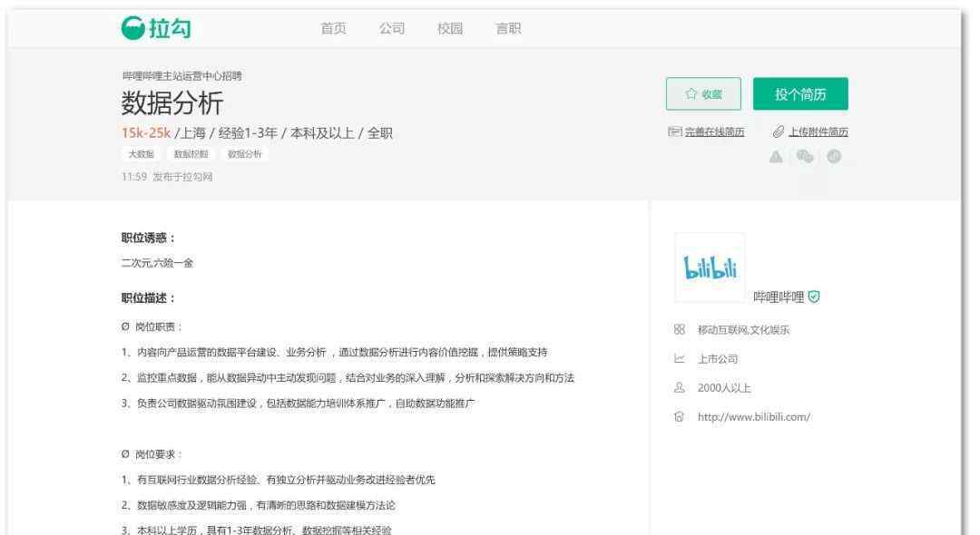
Task: Click the Lagou logo in header
Action: click(156, 28)
